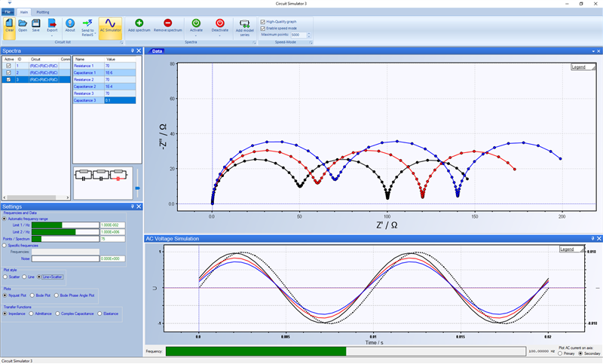Click the red Deactivate power icon
603x364 pixels.
220,23
